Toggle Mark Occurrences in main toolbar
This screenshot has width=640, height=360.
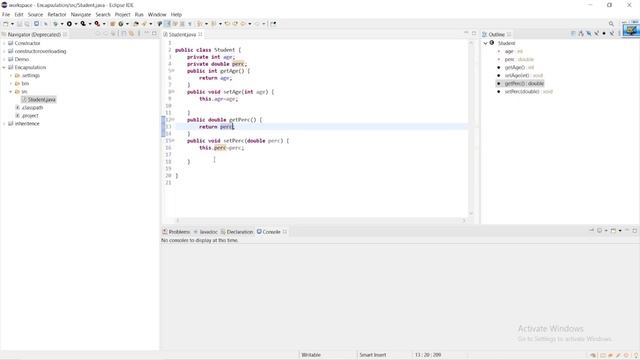coord(167,24)
